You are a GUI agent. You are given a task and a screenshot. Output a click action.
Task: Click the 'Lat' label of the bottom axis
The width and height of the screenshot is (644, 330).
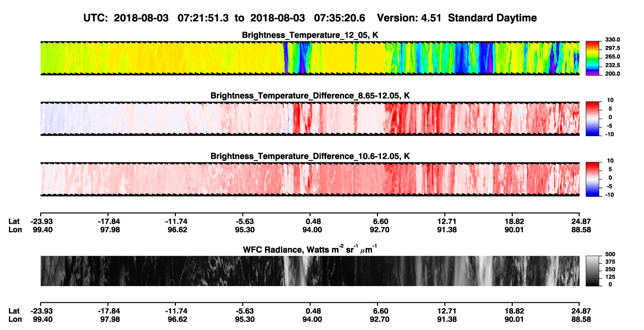tap(14, 311)
